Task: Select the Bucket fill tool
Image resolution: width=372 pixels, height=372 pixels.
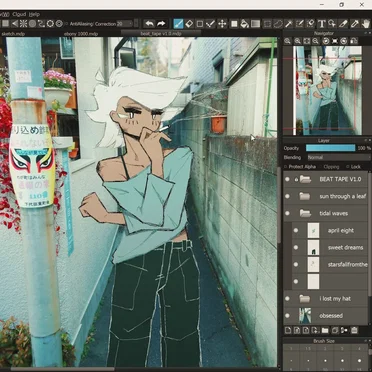Action: pos(245,24)
